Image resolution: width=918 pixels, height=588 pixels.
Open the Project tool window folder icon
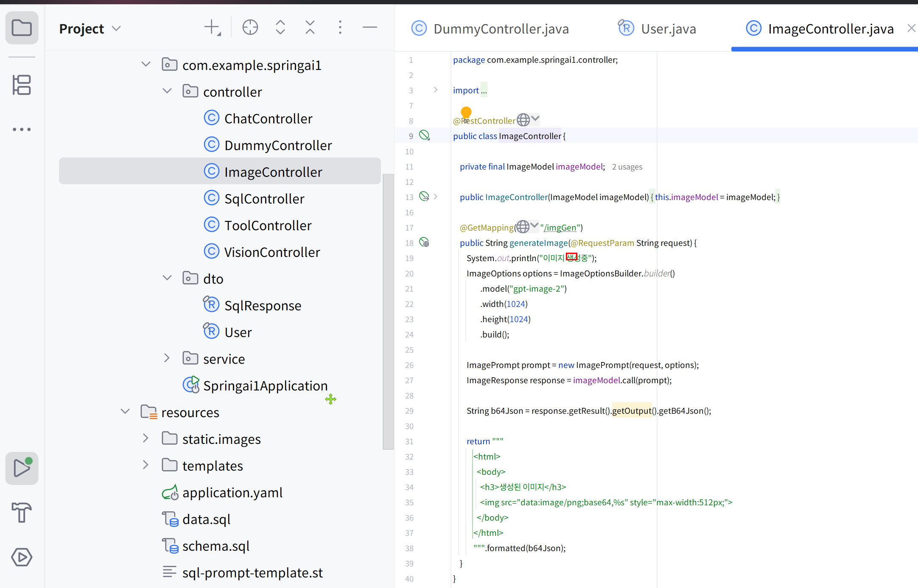coord(22,28)
